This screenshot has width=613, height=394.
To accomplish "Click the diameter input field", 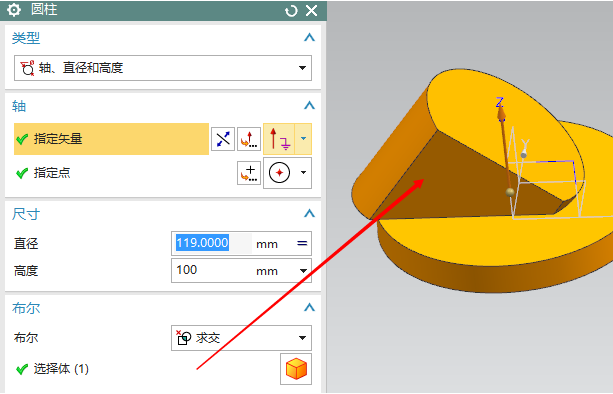I will 212,243.
